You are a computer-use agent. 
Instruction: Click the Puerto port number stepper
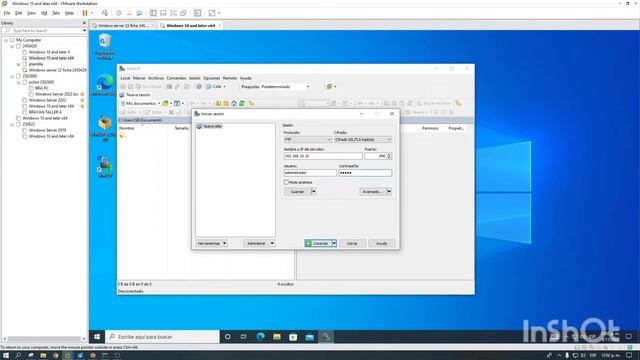pos(389,156)
